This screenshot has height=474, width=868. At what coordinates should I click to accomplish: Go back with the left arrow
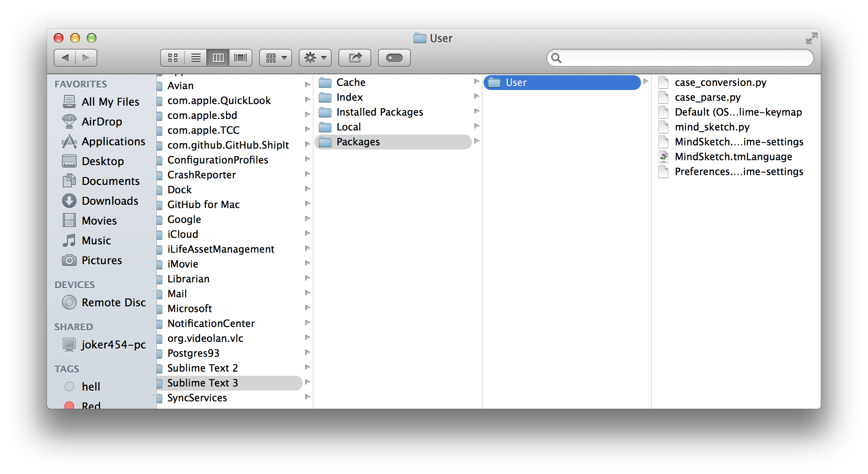65,58
